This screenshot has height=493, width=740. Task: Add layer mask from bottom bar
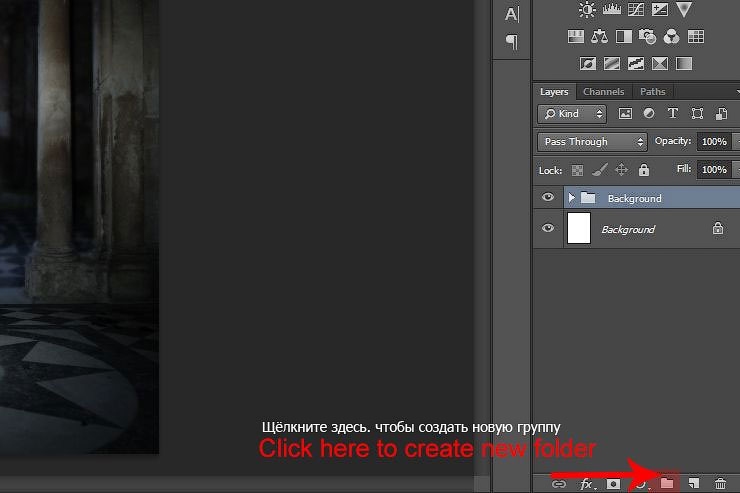pos(614,484)
